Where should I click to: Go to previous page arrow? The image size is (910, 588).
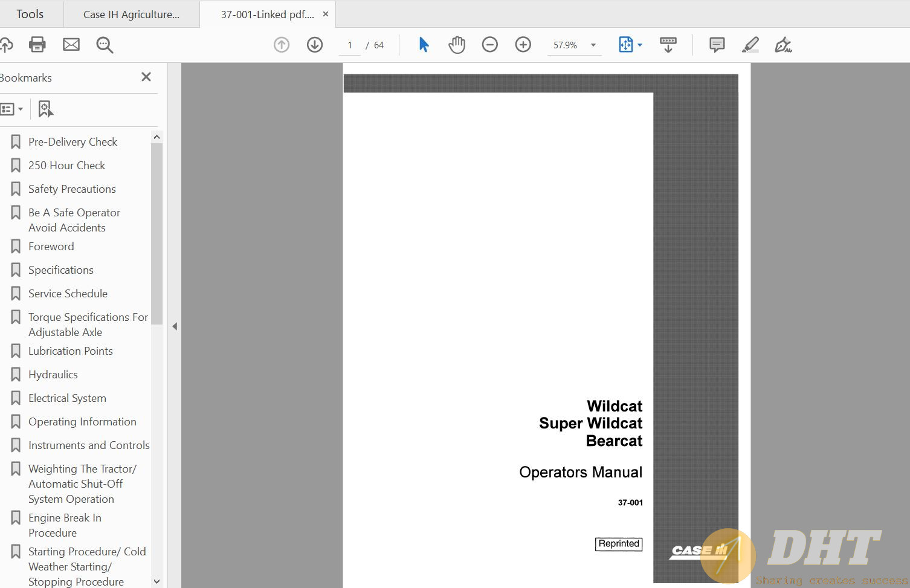click(x=282, y=45)
